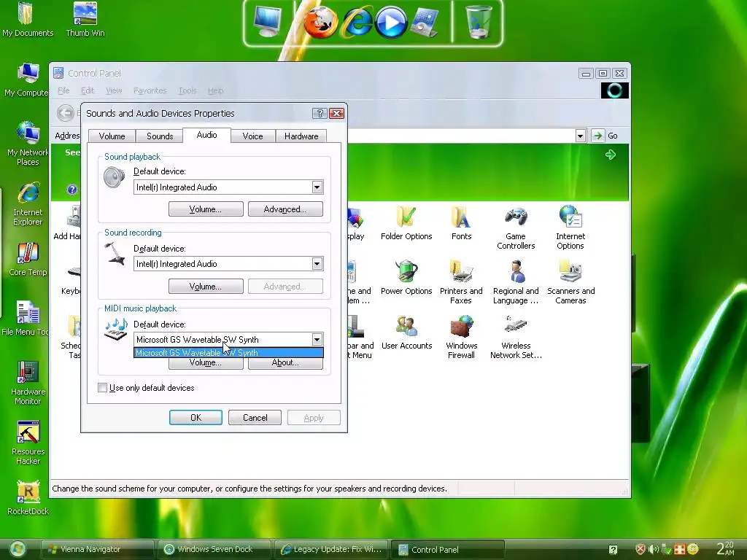This screenshot has width=747, height=560.
Task: Click Sound playback Advanced button
Action: click(x=285, y=209)
